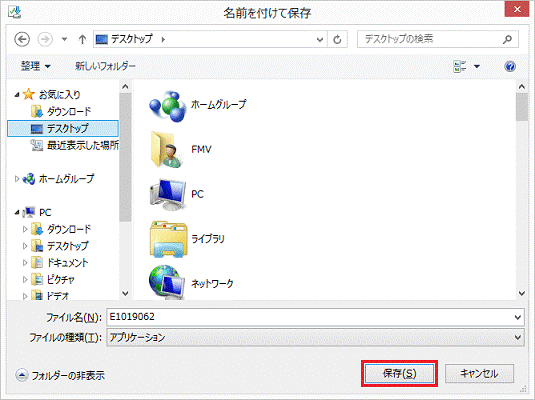This screenshot has width=535, height=400.
Task: Click 保存(S) to save the file
Action: point(399,373)
